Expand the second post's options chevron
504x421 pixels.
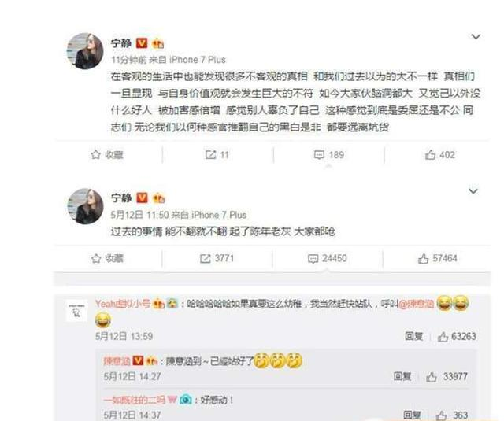[x=473, y=191]
